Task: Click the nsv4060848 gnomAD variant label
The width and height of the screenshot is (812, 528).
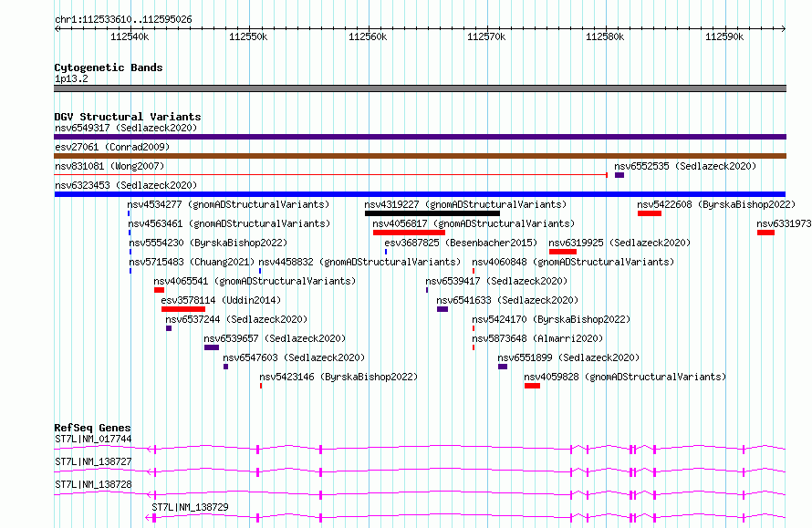Action: pyautogui.click(x=573, y=262)
